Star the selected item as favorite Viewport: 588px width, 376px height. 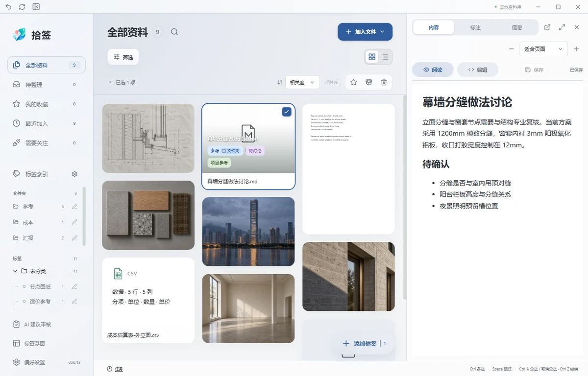[x=354, y=82]
